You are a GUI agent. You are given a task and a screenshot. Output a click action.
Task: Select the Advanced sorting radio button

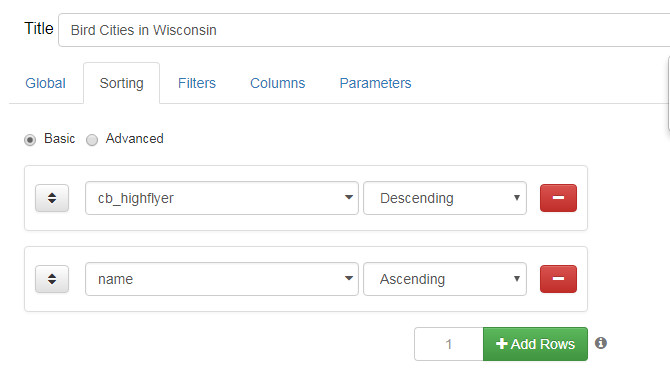(92, 140)
